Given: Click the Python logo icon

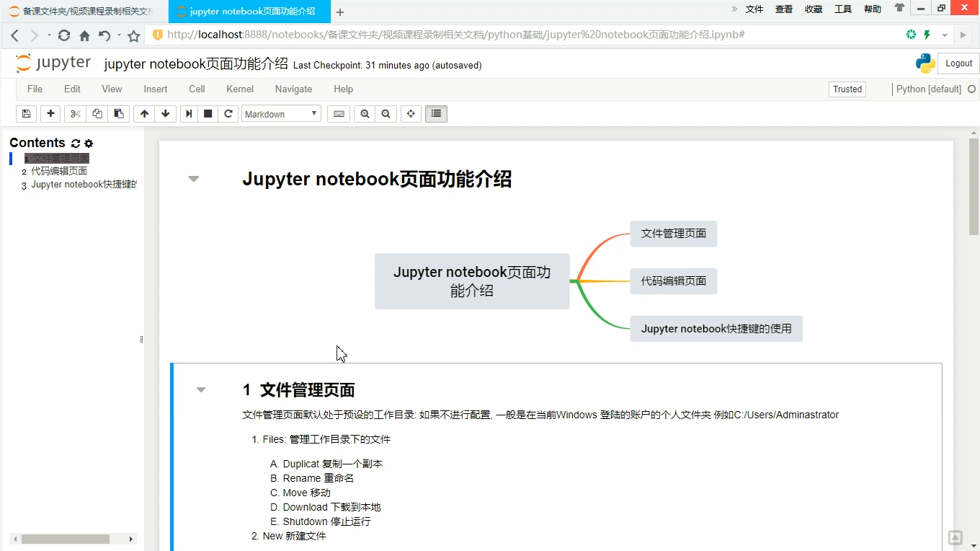Looking at the screenshot, I should pyautogui.click(x=925, y=63).
